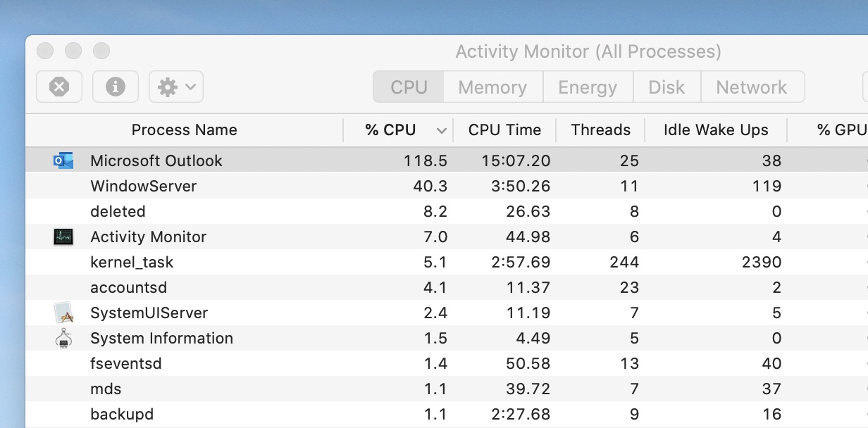Switch to the Energy tab

point(588,87)
